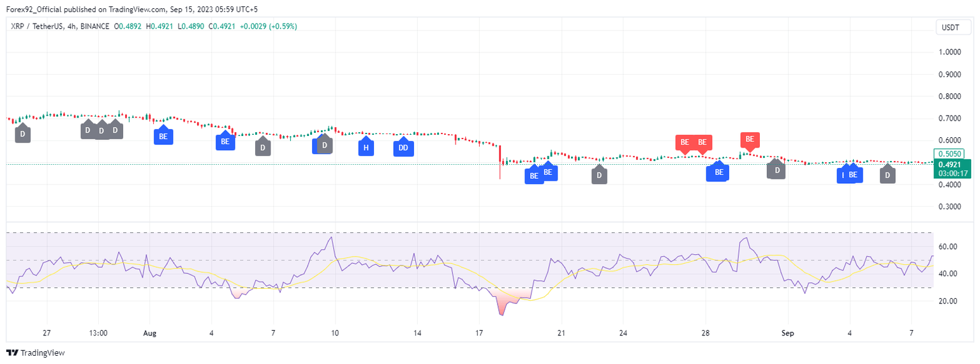Click the green 0.4921 current price label
Viewport: 980px width, 364px height.
click(949, 164)
